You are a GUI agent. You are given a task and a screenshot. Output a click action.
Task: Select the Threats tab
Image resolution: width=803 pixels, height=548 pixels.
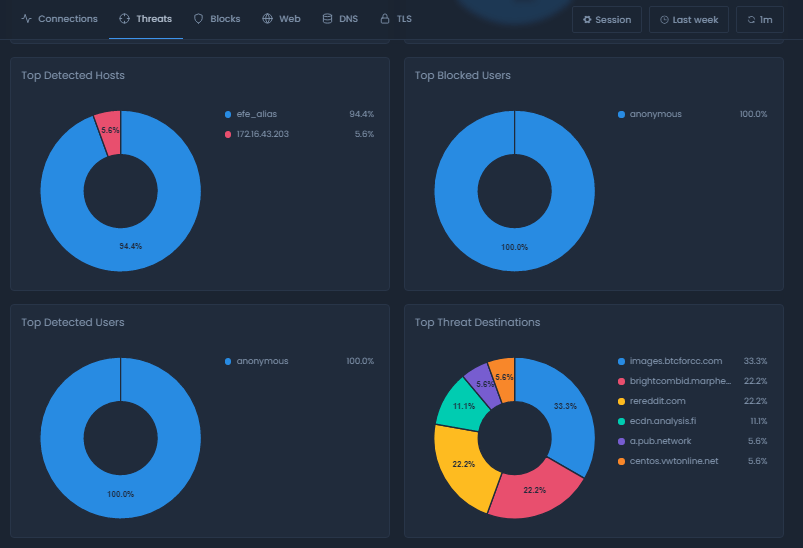(146, 19)
